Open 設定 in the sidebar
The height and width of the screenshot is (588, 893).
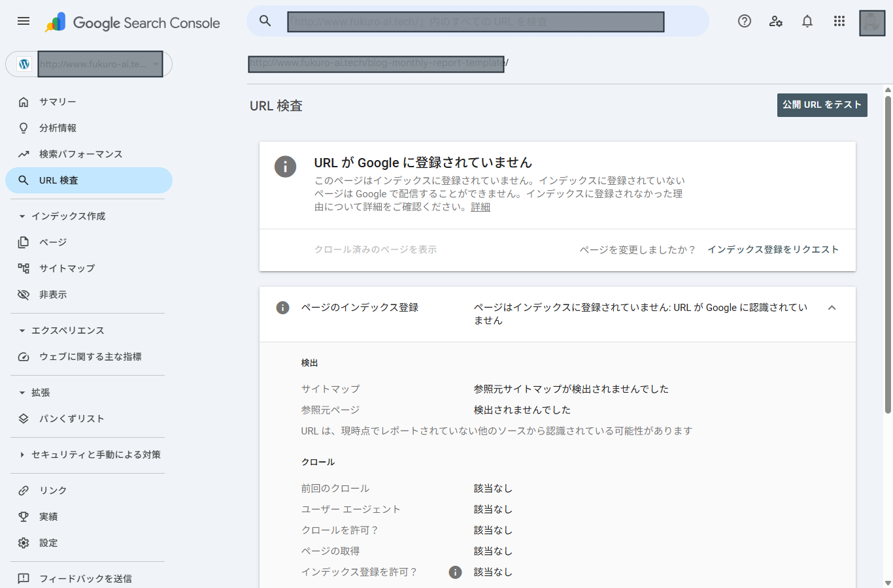pyautogui.click(x=89, y=543)
